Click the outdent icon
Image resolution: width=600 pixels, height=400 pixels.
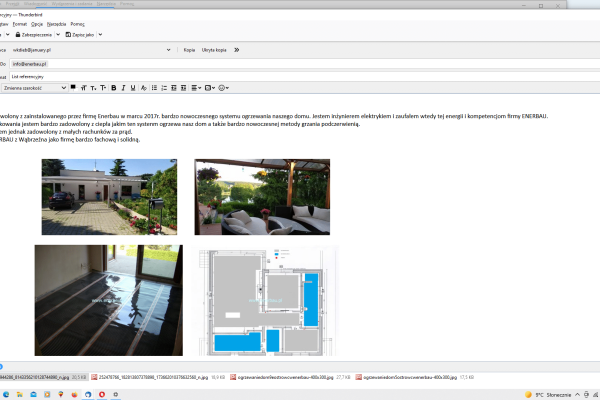[174, 88]
